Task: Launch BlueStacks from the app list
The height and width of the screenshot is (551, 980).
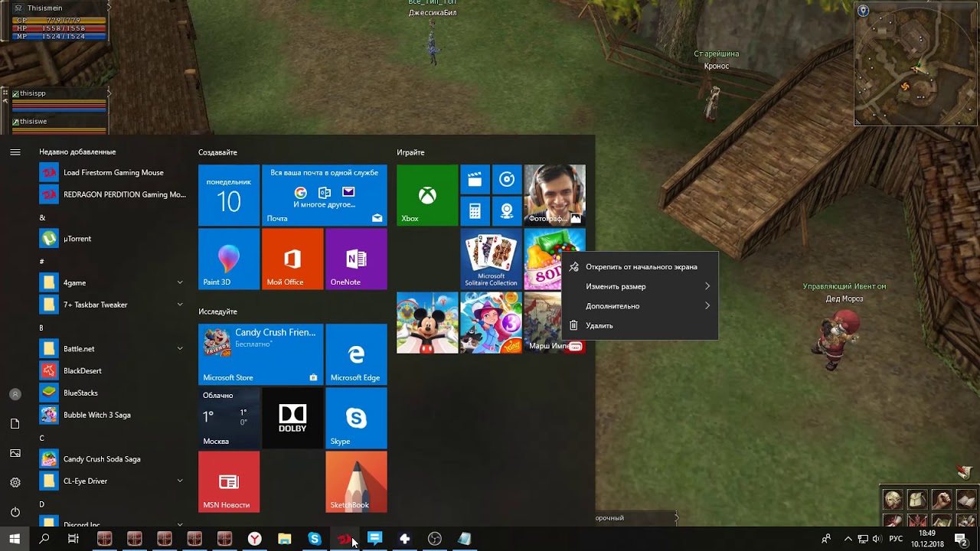Action: pyautogui.click(x=113, y=393)
